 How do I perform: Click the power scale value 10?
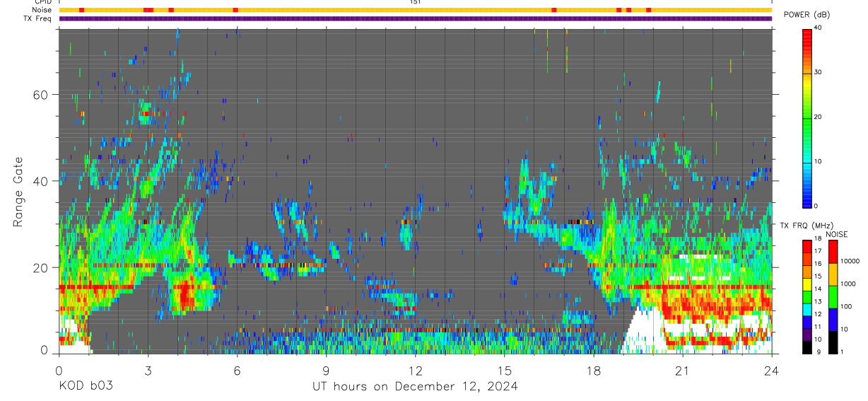click(819, 161)
